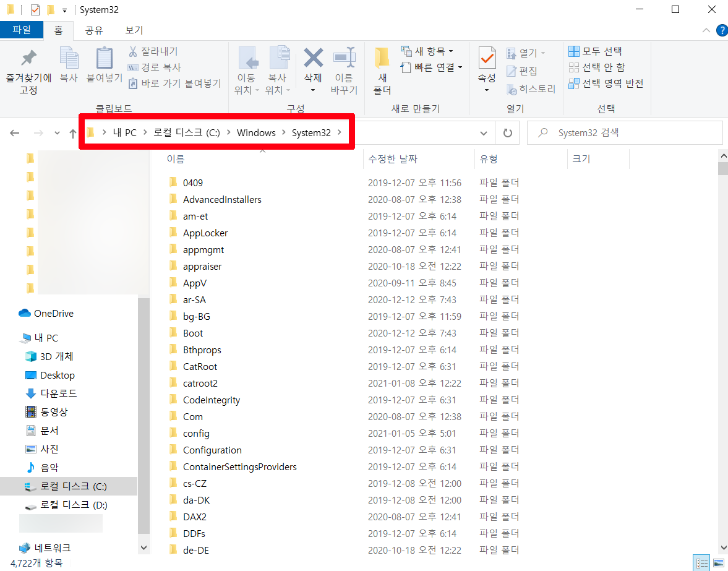Open 이동 위치 (Move to) button
Image resolution: width=728 pixels, height=571 pixels.
coord(247,71)
